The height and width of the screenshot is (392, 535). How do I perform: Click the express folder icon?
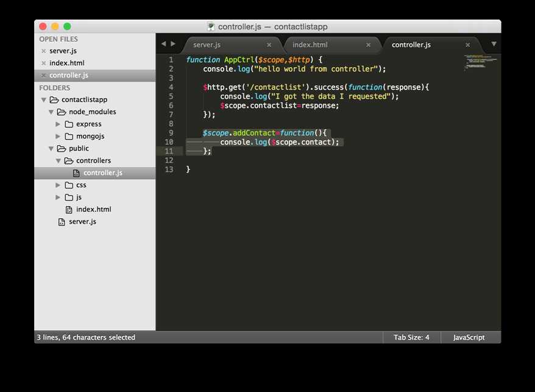[x=69, y=124]
